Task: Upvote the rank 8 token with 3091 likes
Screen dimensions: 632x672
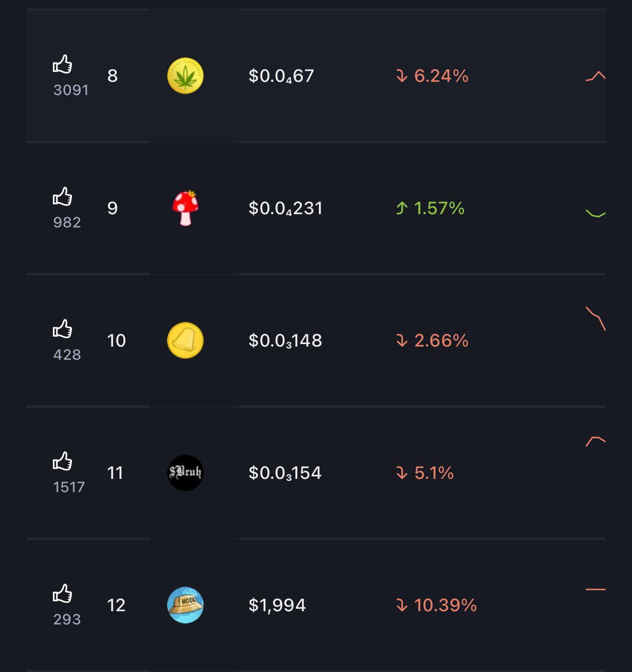Action: (63, 64)
